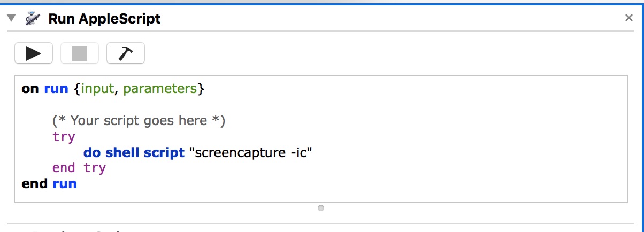
Task: Grab the resize handle below script editor
Action: (x=320, y=208)
